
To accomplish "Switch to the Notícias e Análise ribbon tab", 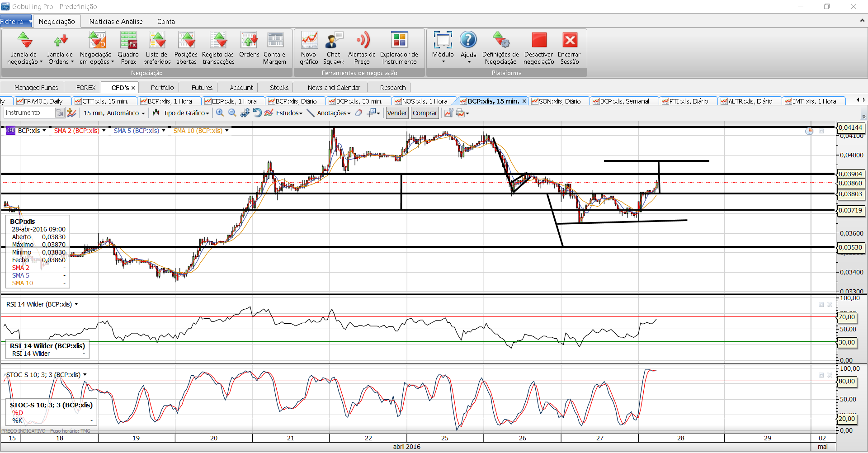I will [x=116, y=21].
